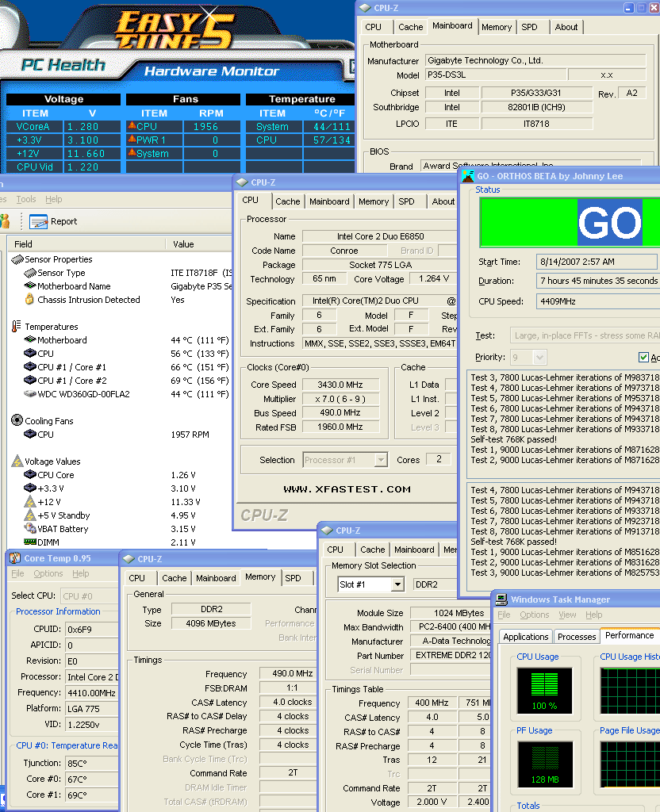Click the Voltage Values warning icon

pyautogui.click(x=17, y=461)
